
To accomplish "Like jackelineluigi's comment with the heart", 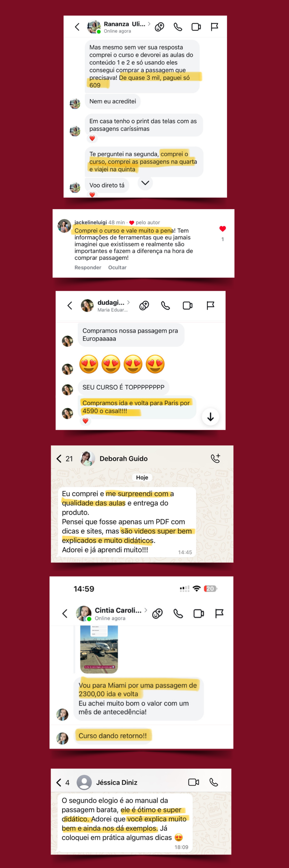I will click(x=222, y=229).
